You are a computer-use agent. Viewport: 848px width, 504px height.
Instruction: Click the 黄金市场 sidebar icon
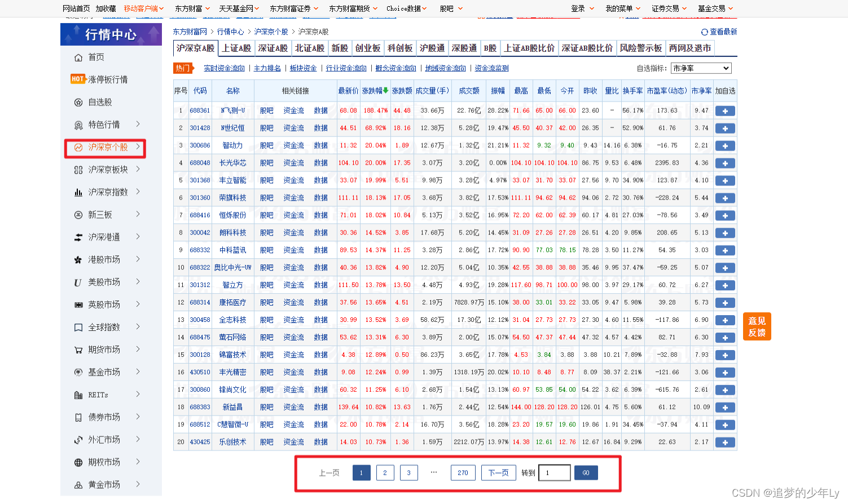tap(78, 485)
